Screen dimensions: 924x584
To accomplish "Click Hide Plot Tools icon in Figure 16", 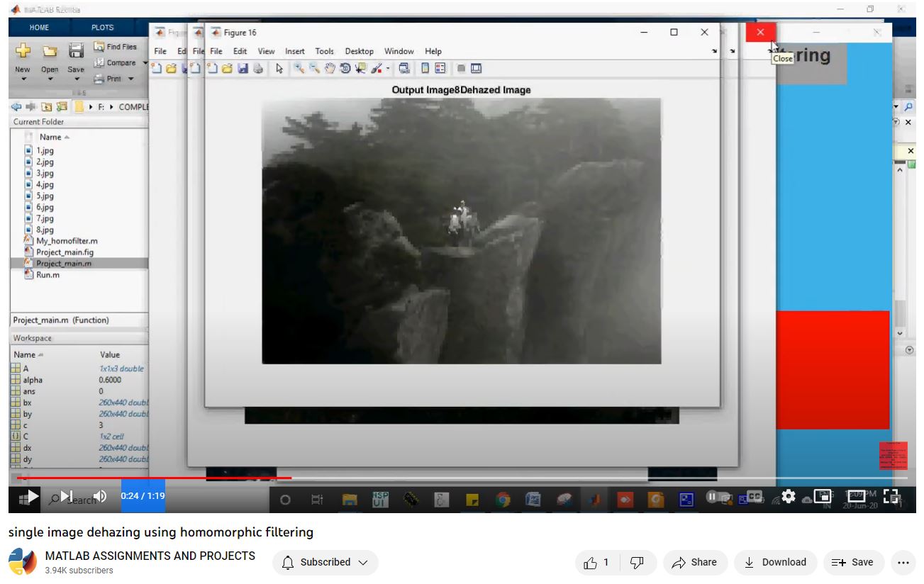I will 461,68.
